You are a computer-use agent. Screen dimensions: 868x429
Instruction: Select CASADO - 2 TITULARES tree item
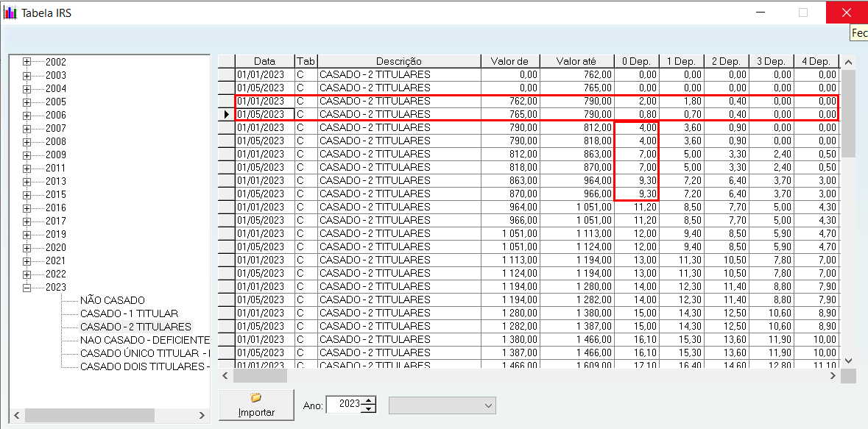[x=135, y=327]
